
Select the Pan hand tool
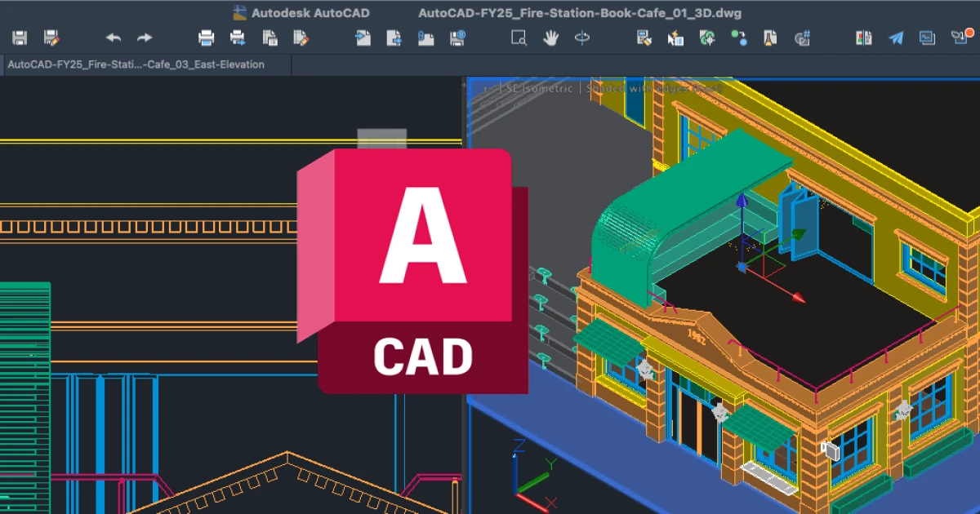click(x=551, y=38)
